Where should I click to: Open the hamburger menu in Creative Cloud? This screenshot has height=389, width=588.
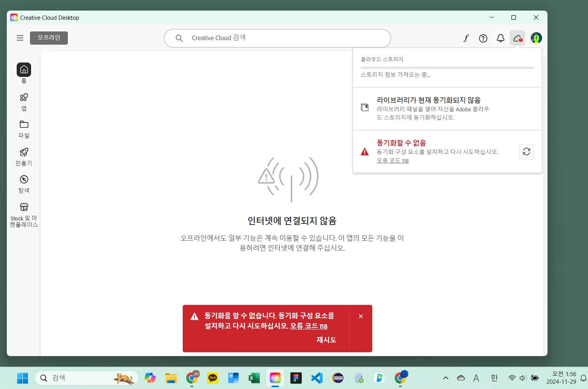(x=20, y=38)
